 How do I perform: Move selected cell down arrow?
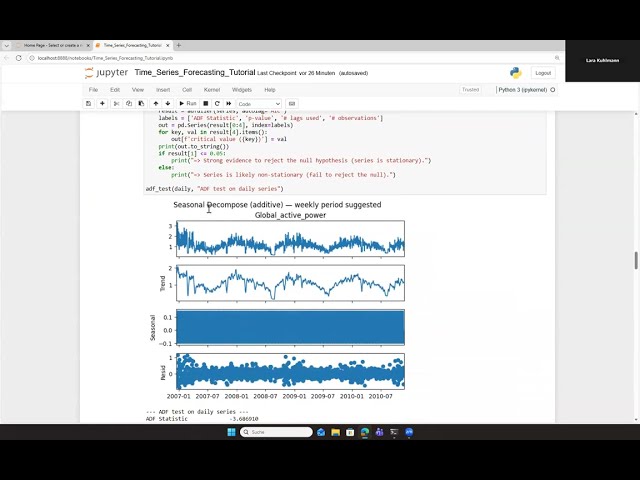click(168, 104)
